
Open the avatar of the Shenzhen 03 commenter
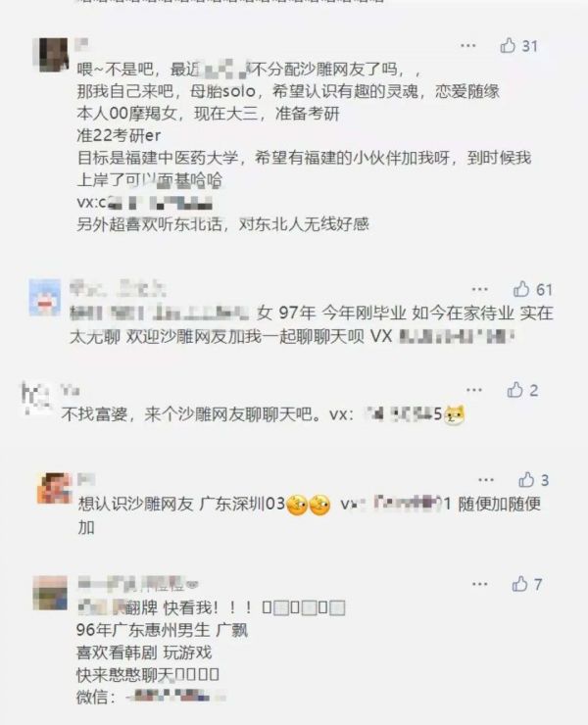point(55,488)
